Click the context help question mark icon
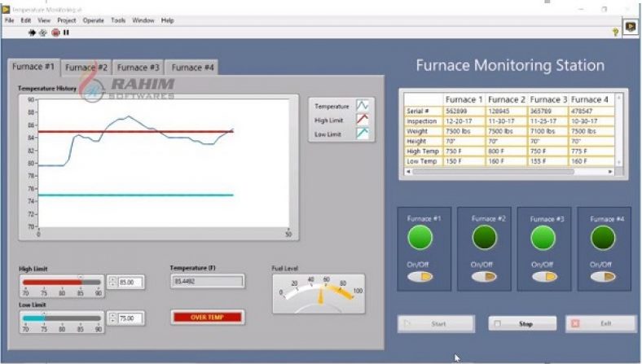 (614, 32)
